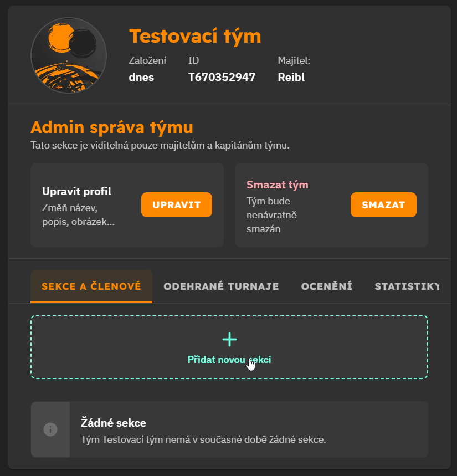Click the owner name "Reibl"
Screen dimensions: 457x476
[290, 77]
